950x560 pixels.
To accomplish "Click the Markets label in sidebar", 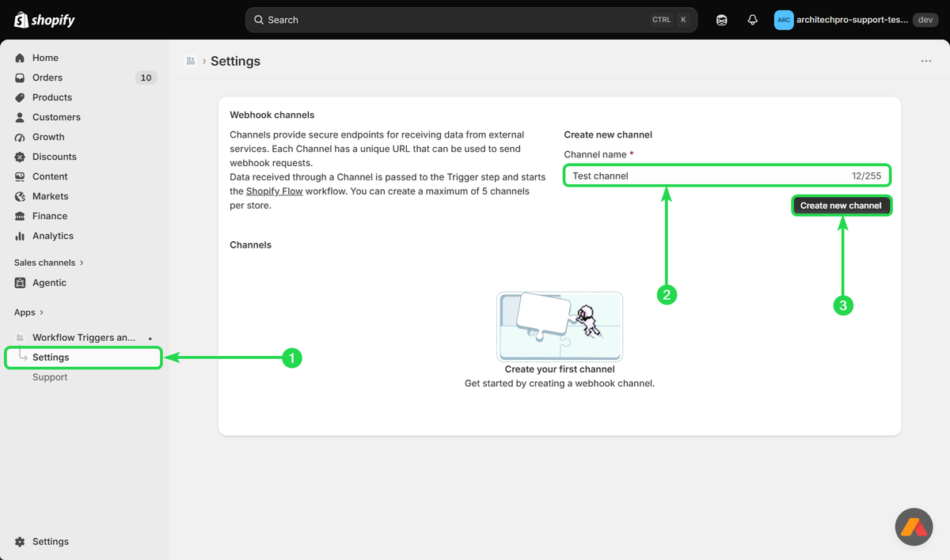I will coord(51,196).
